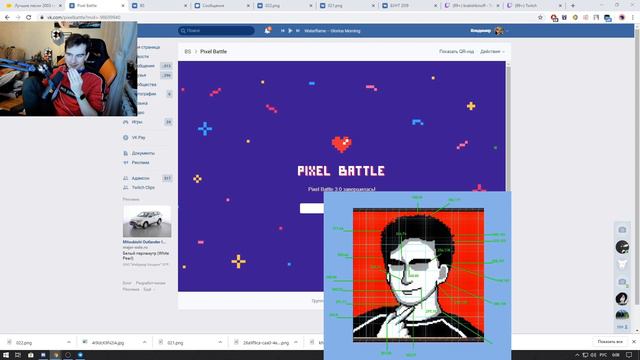Reload the page in Chrome

tap(29, 18)
